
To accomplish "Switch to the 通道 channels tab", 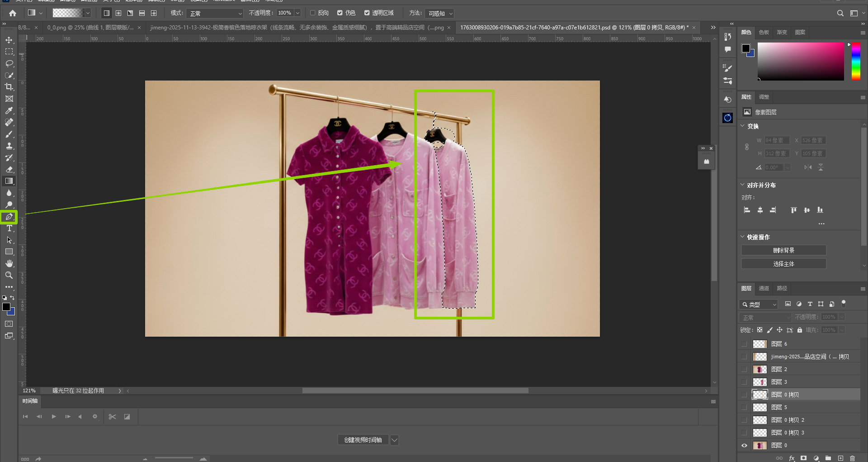I will pyautogui.click(x=764, y=288).
